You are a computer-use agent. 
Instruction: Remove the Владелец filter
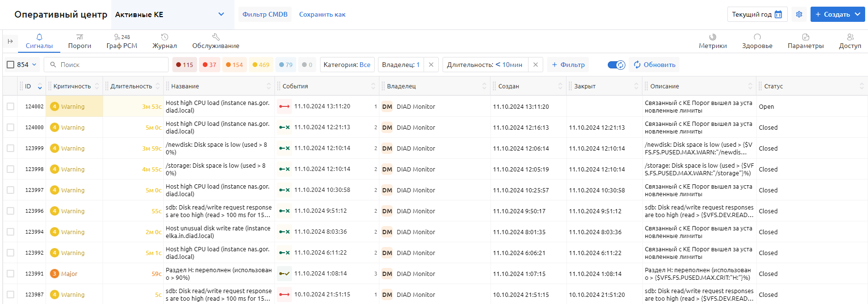coord(431,65)
